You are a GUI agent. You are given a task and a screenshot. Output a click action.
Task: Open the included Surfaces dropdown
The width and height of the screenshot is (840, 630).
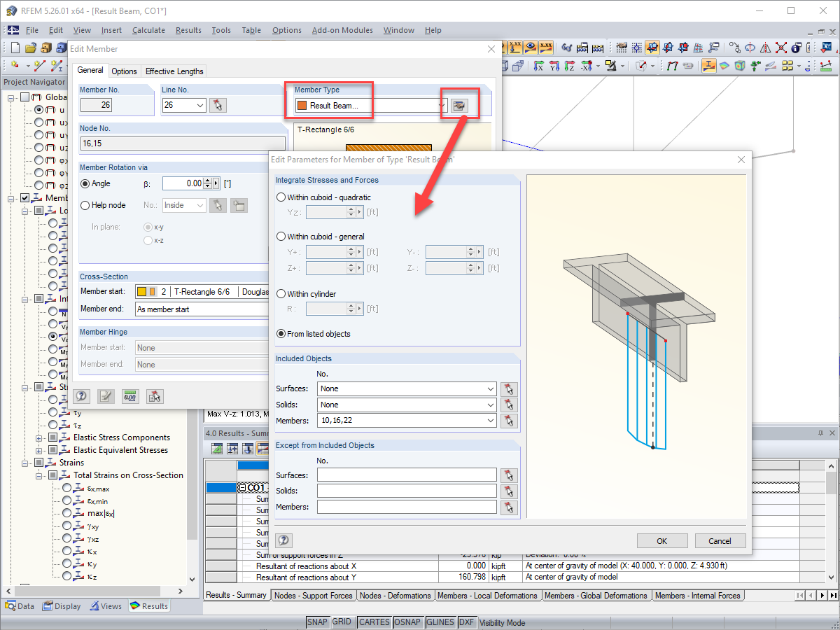pyautogui.click(x=490, y=388)
